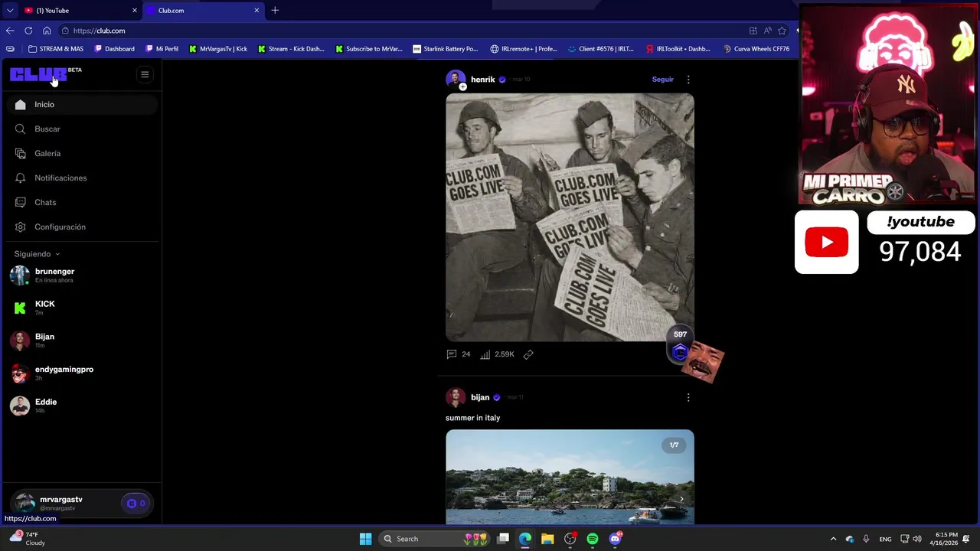This screenshot has height=551, width=980.
Task: Open the three-dot menu on bijan's post
Action: (x=688, y=397)
